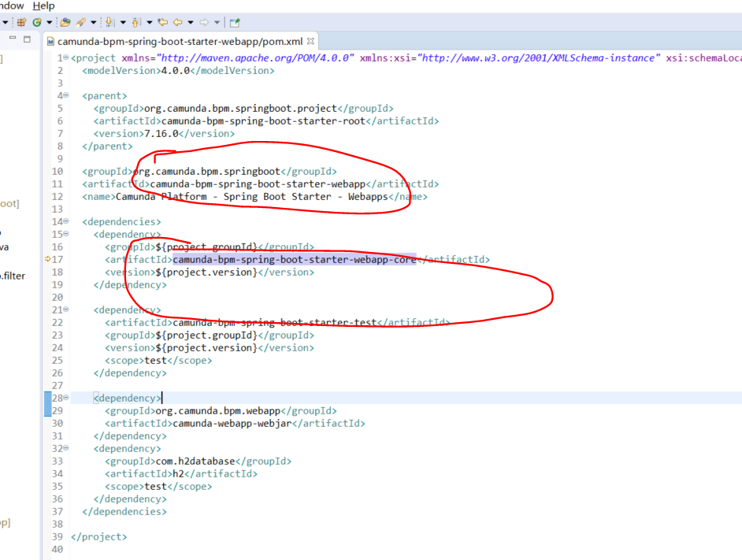Jump to Last Edit Location (yellow arrow icon)
742x560 pixels.
(163, 21)
